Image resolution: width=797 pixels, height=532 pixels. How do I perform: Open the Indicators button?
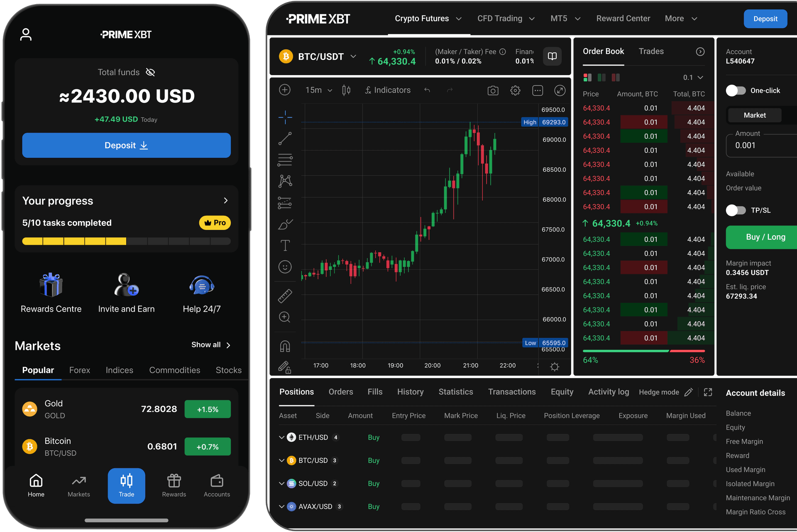point(388,90)
